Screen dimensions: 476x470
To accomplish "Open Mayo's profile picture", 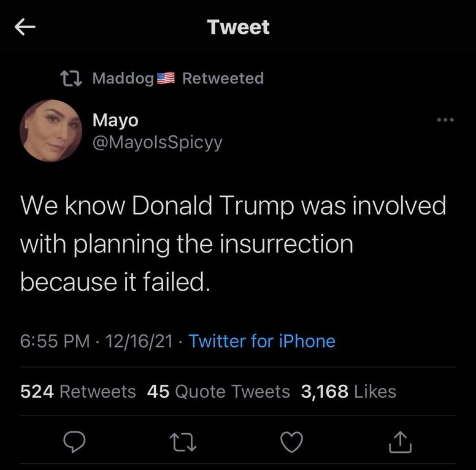I will tap(51, 131).
